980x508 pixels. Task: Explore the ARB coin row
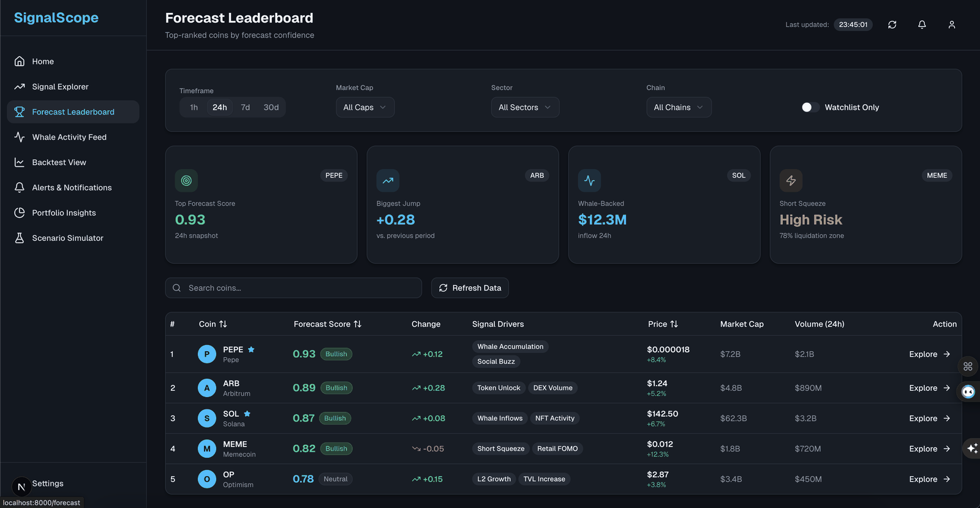(x=929, y=388)
